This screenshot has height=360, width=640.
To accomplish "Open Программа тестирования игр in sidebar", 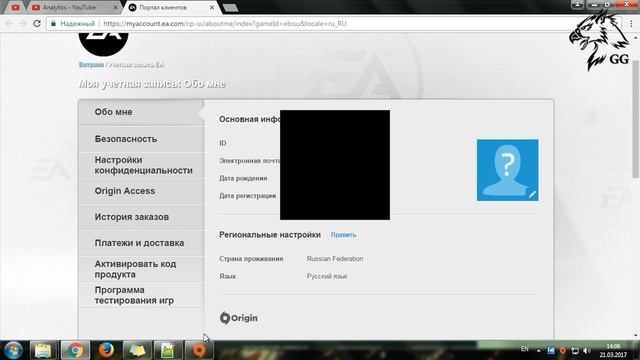I will [x=141, y=295].
